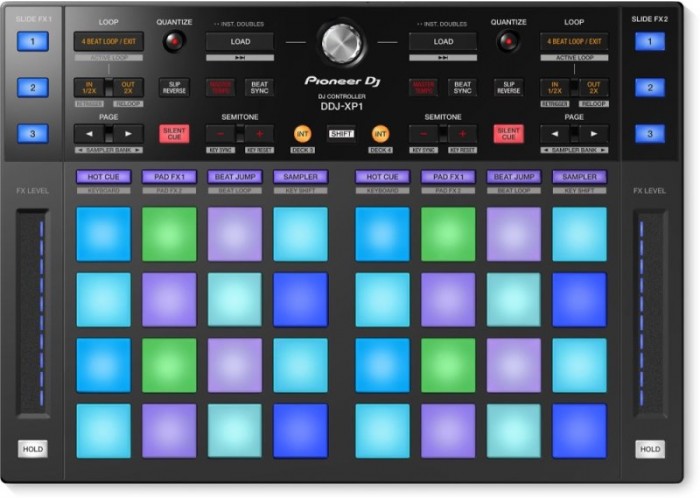Hit right deck top-row pad under SAMPLER
The height and width of the screenshot is (500, 700).
click(x=579, y=234)
